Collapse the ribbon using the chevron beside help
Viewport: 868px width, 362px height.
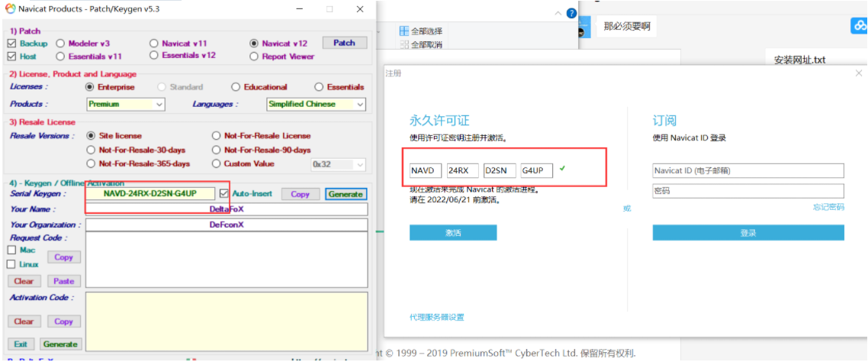pyautogui.click(x=558, y=14)
